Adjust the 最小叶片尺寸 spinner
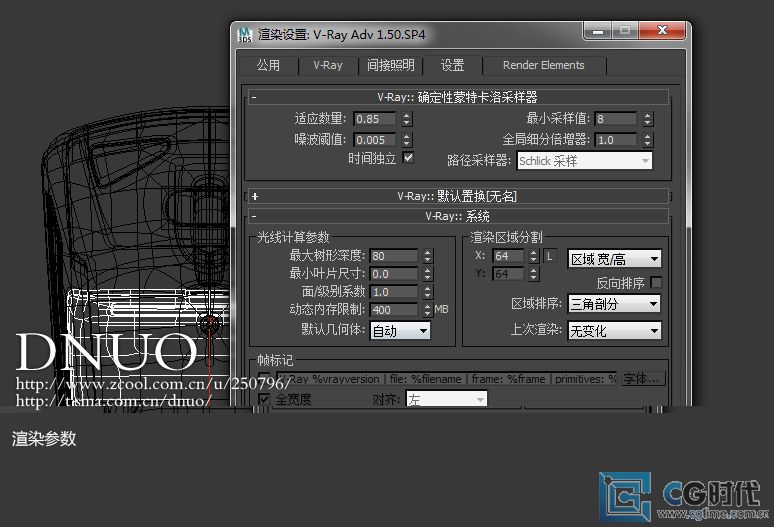 (428, 274)
